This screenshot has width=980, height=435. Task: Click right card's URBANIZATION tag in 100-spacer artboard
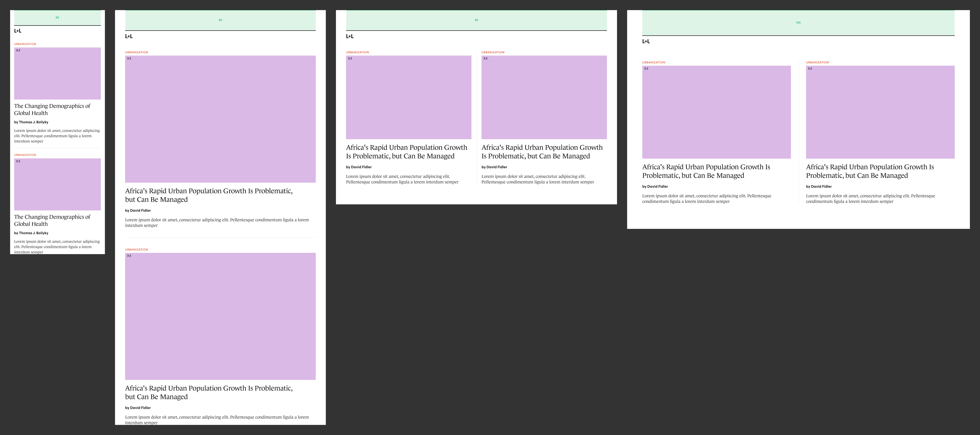(818, 62)
